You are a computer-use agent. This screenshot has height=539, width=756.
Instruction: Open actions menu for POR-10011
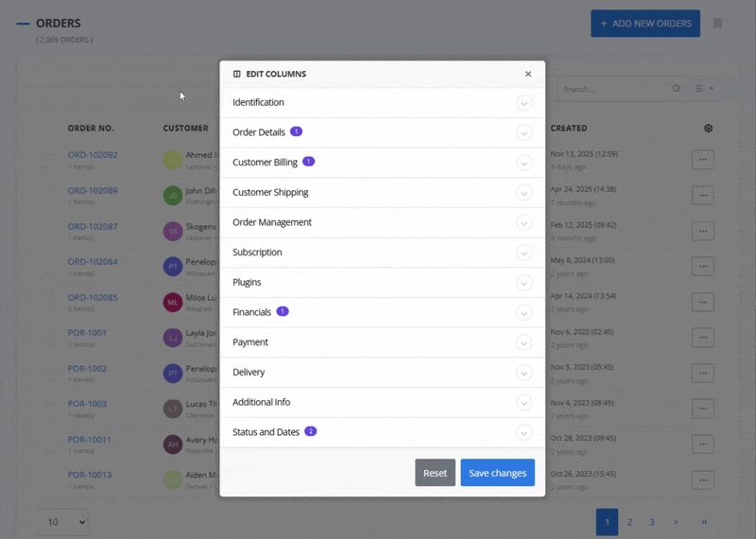click(x=702, y=443)
